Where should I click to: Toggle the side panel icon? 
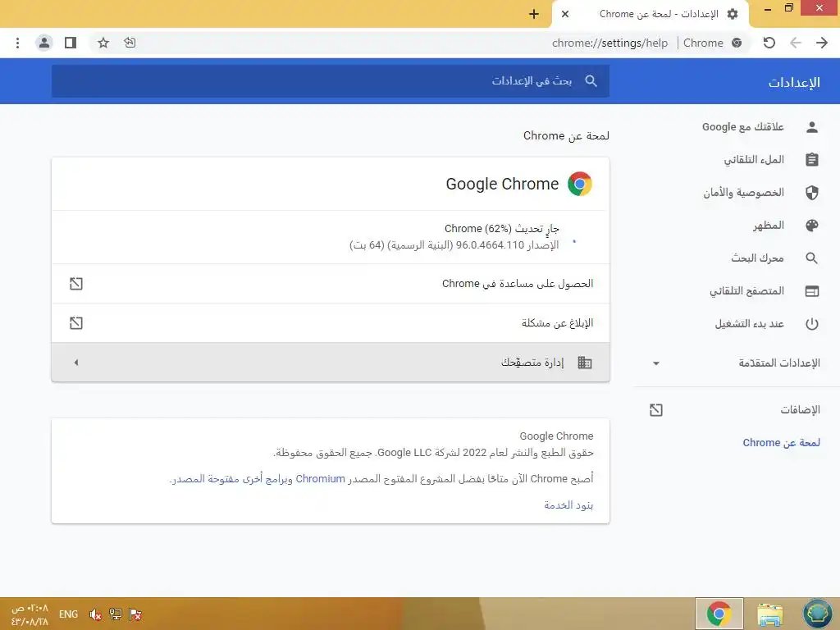tap(71, 43)
